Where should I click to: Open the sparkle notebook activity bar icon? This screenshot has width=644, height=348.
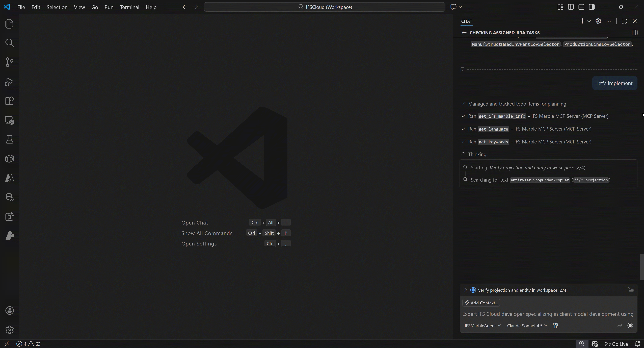coord(10,216)
